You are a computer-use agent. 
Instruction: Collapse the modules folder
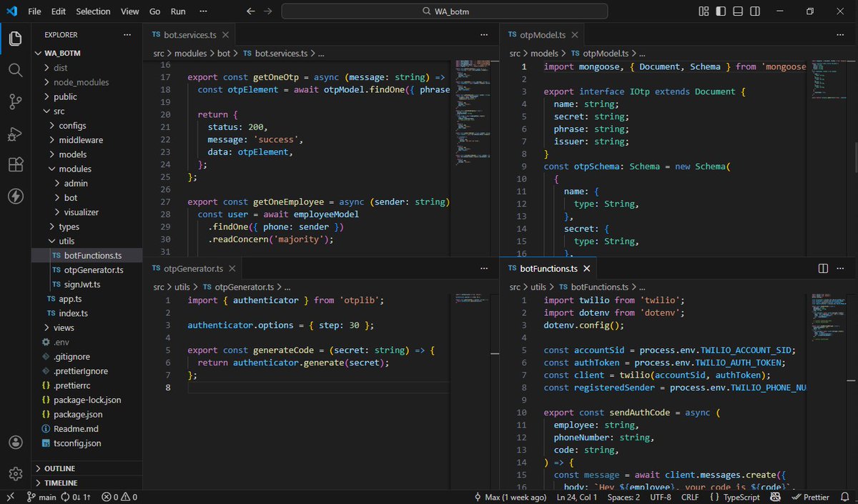point(87,169)
